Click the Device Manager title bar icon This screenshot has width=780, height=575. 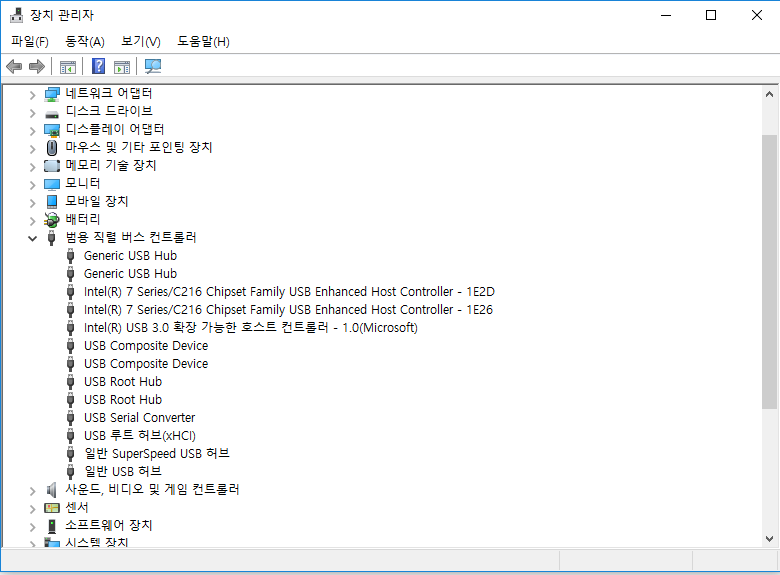[x=16, y=15]
